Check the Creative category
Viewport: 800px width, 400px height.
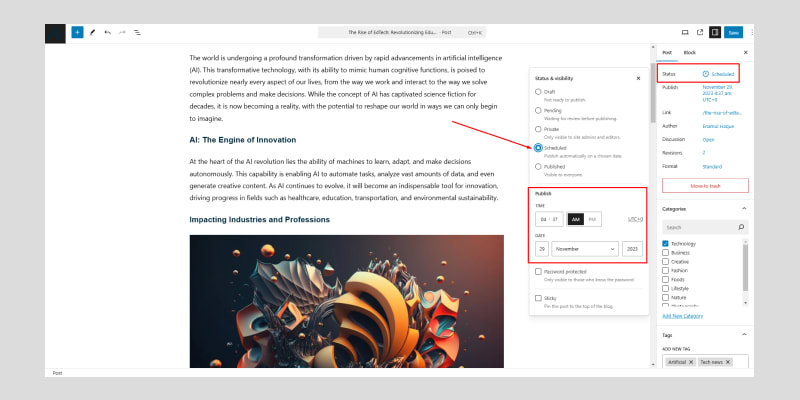(665, 262)
